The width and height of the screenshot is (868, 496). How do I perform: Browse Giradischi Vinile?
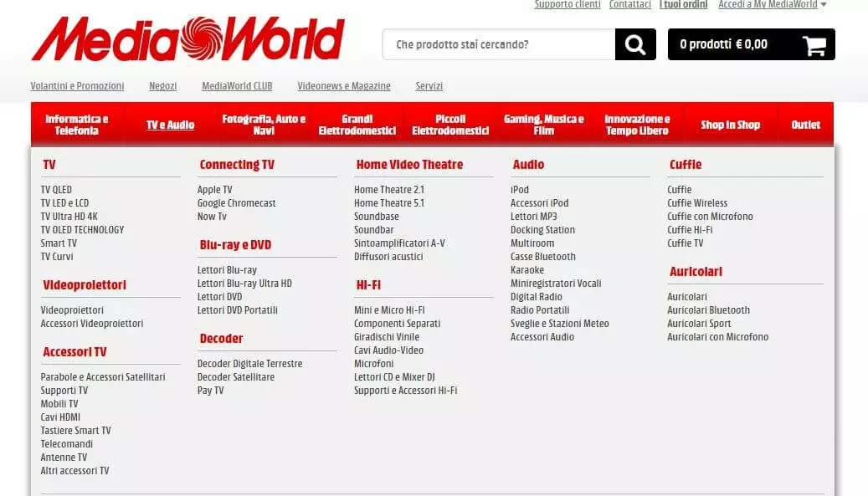(387, 337)
